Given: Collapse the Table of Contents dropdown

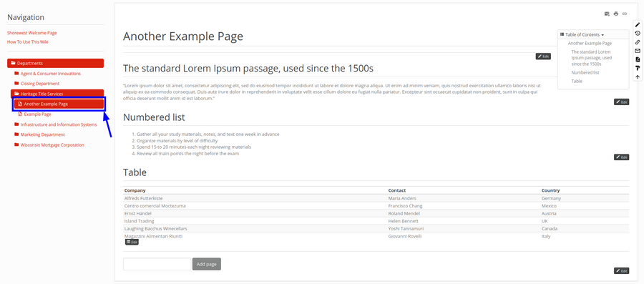Looking at the screenshot, I should pyautogui.click(x=582, y=35).
